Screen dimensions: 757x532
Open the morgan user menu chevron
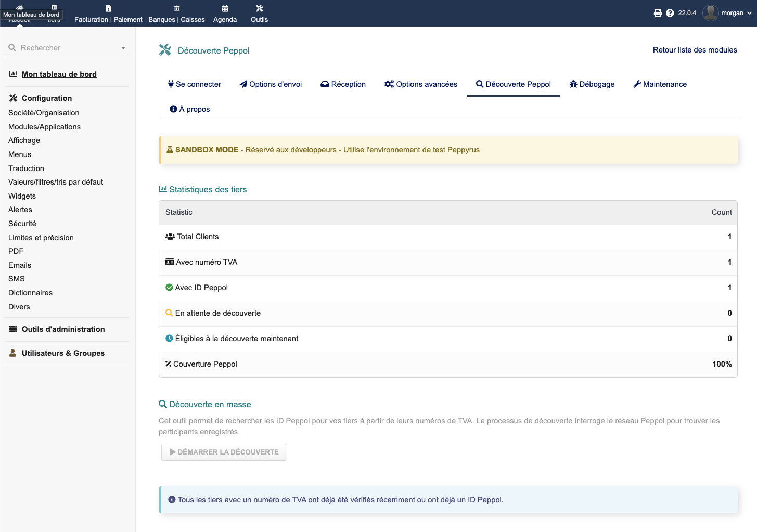click(x=749, y=13)
